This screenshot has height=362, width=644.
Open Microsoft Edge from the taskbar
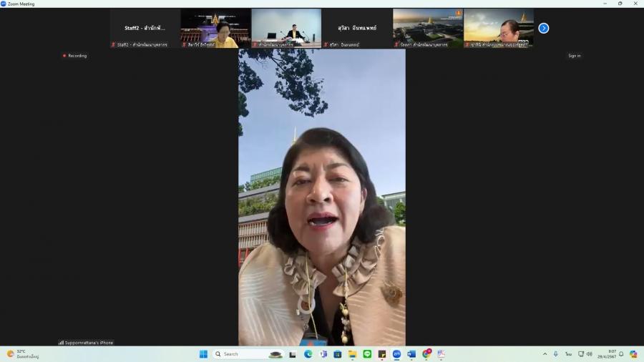308,354
